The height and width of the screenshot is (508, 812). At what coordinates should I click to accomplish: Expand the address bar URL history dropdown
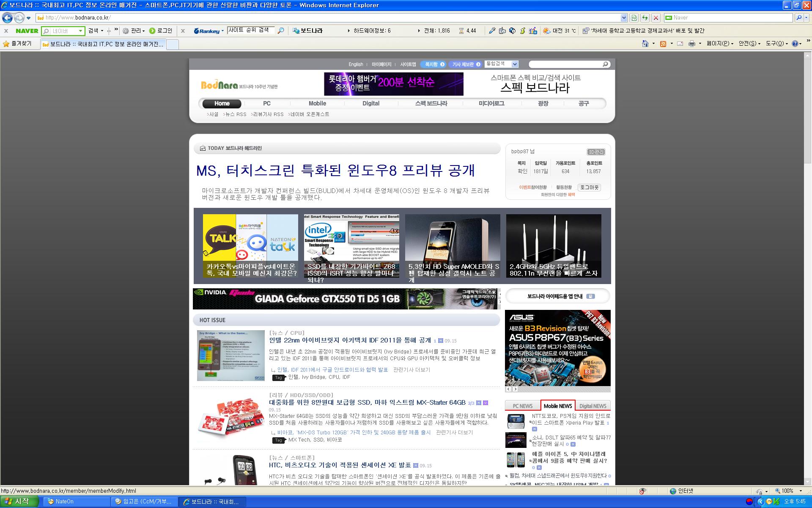(x=624, y=18)
